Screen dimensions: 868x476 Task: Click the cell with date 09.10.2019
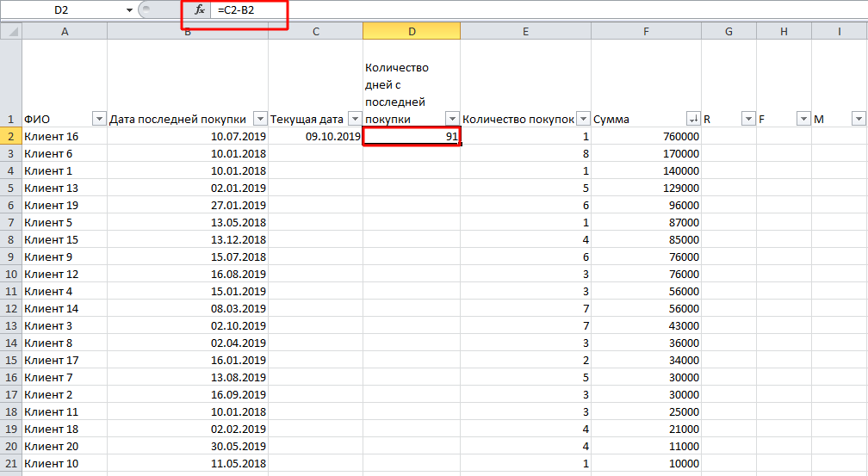(315, 136)
